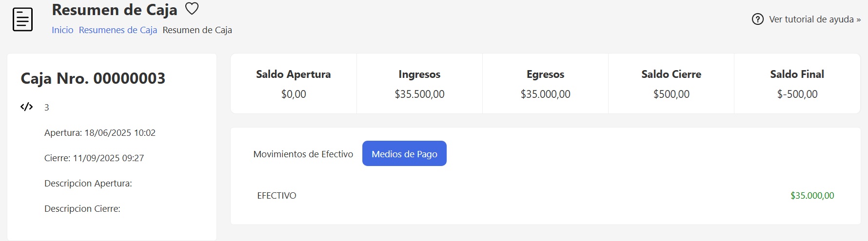Viewport: 868px width, 241px height.
Task: Click the help question mark icon
Action: point(757,19)
